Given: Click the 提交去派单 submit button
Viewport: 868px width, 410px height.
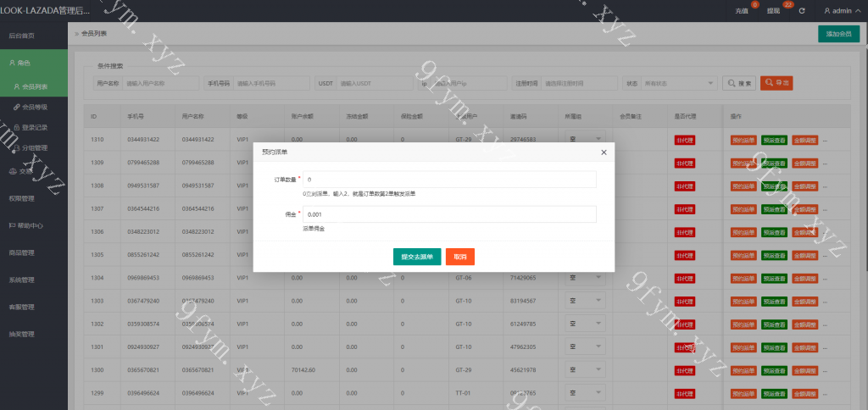Looking at the screenshot, I should point(417,257).
